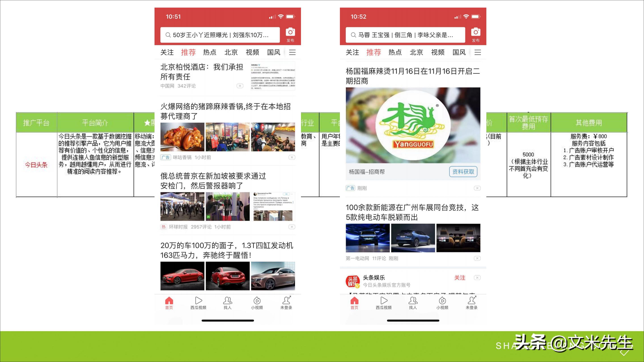Viewport: 644px width, 362px height.
Task: Switch to the 视频 tab
Action: (252, 52)
